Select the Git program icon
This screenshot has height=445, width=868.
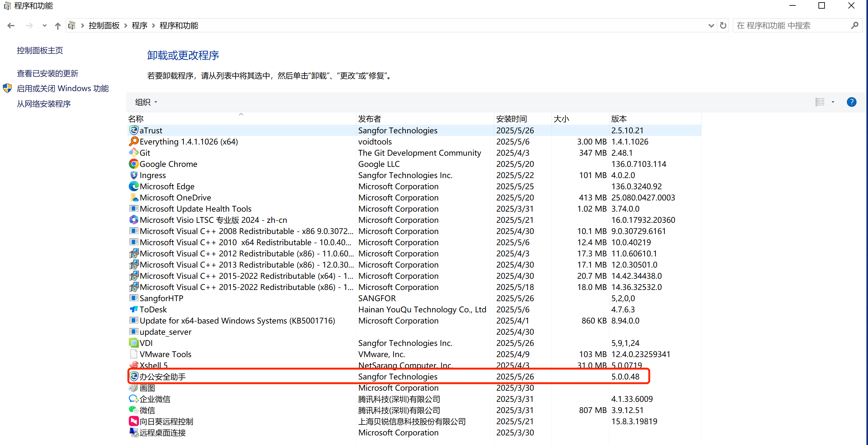click(x=134, y=153)
